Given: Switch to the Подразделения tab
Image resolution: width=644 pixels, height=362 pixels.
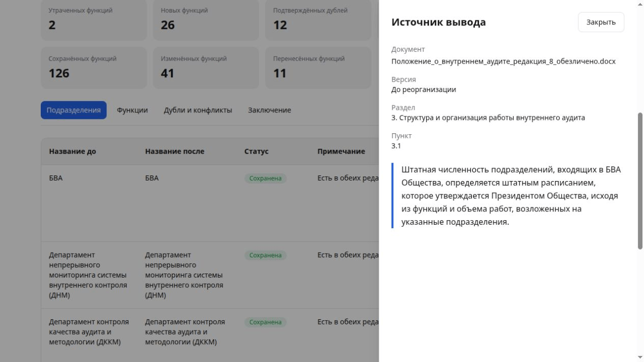Looking at the screenshot, I should click(74, 110).
